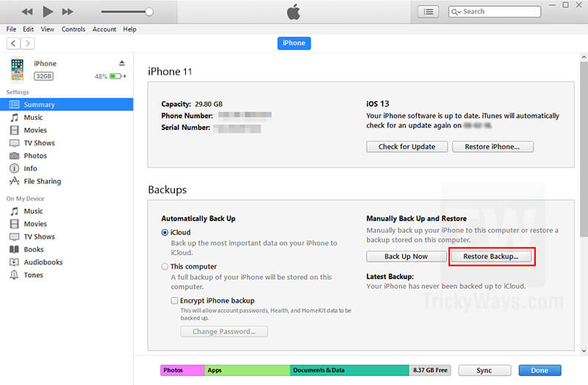588x385 pixels.
Task: Open the Account menu
Action: (x=104, y=29)
